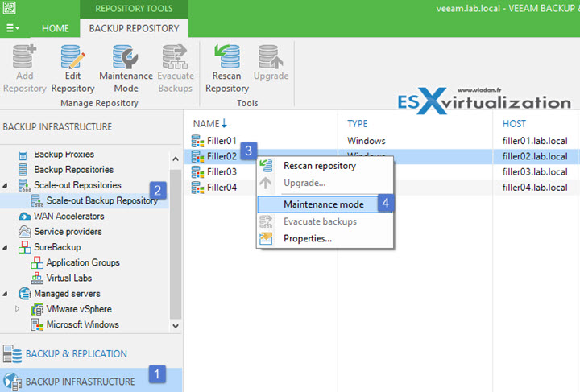The image size is (580, 392).
Task: Choose Evacuate backups from context menu
Action: [325, 221]
